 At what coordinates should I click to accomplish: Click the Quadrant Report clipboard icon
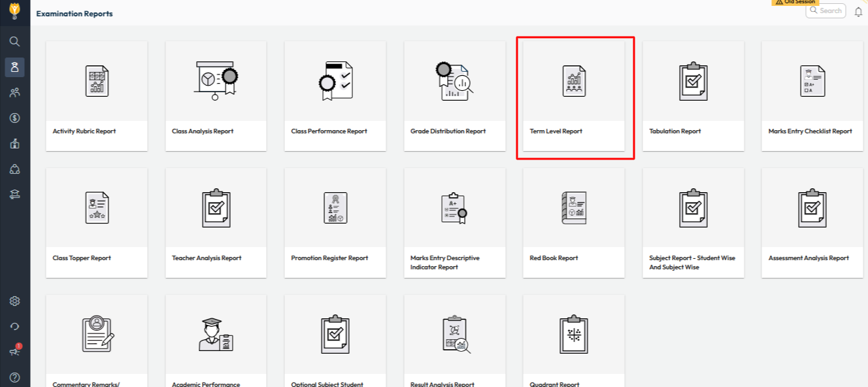(574, 335)
